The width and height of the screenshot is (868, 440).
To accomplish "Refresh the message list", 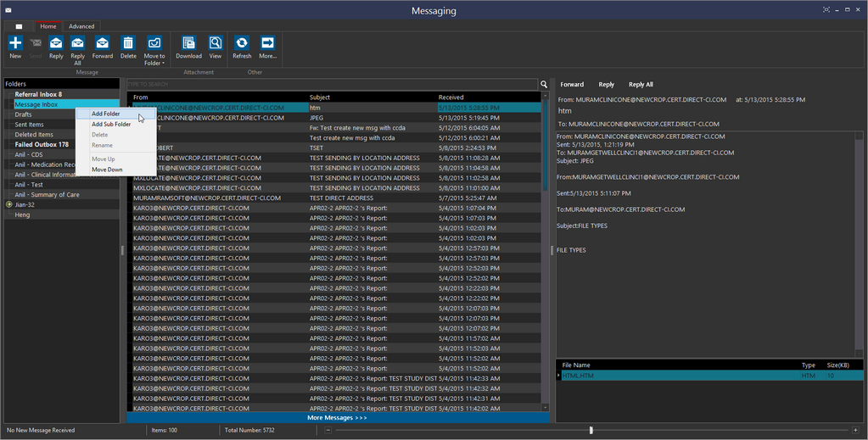I will (x=242, y=43).
